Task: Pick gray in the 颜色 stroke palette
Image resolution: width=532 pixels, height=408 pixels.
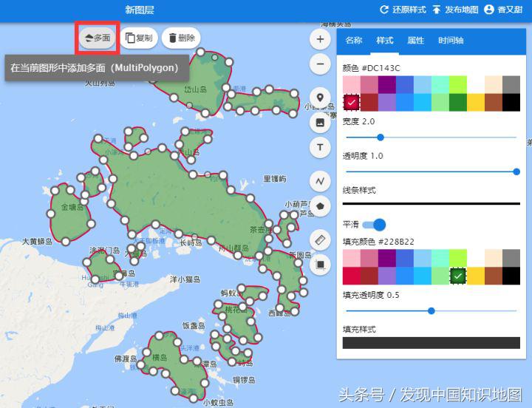Action: (x=511, y=84)
